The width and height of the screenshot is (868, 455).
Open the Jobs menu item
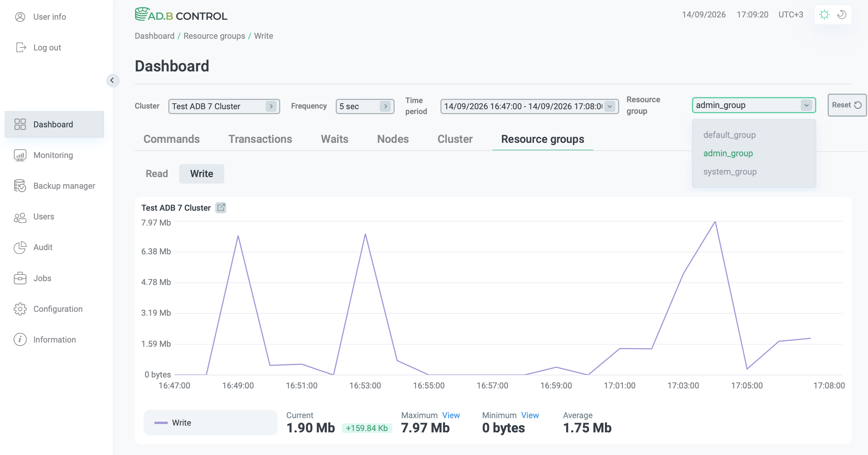click(55, 278)
